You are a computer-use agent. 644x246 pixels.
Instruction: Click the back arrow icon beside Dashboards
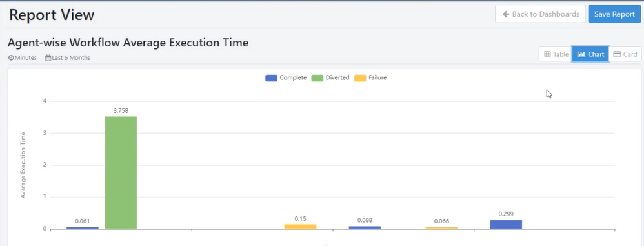(x=506, y=14)
